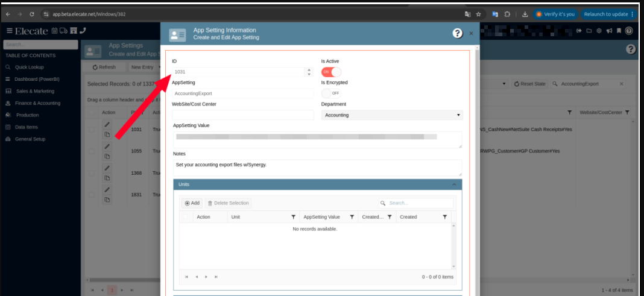Turn off the Is Active switch

(331, 72)
